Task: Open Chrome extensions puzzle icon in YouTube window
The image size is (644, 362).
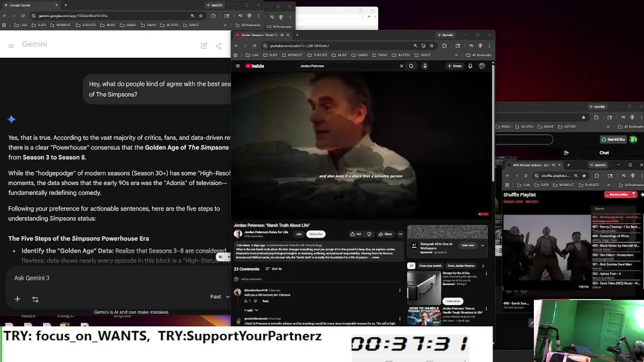Action: tap(444, 46)
